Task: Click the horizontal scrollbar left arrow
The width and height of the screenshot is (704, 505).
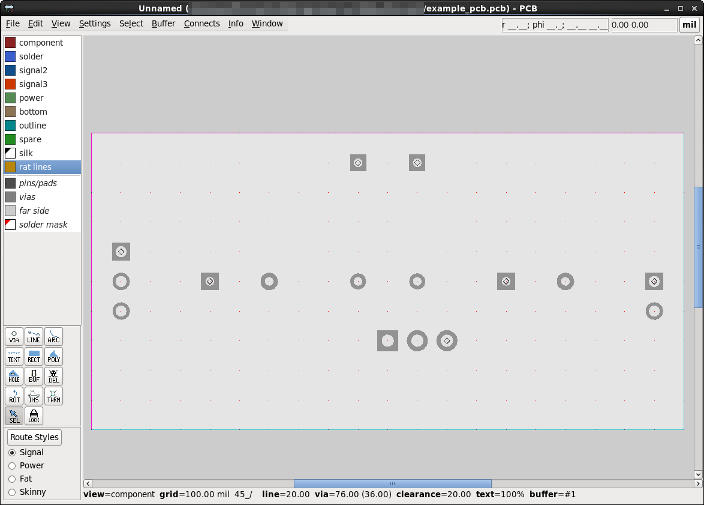Action: [x=88, y=483]
